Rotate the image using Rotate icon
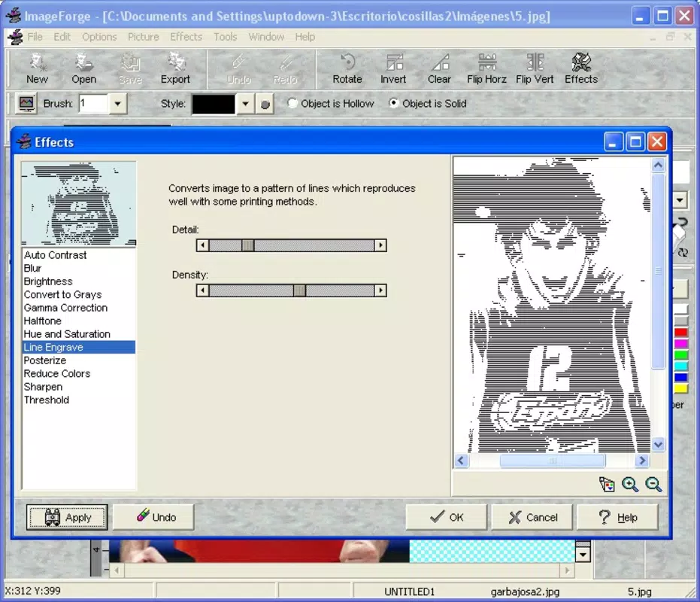Screen dimensions: 700x602 click(347, 68)
